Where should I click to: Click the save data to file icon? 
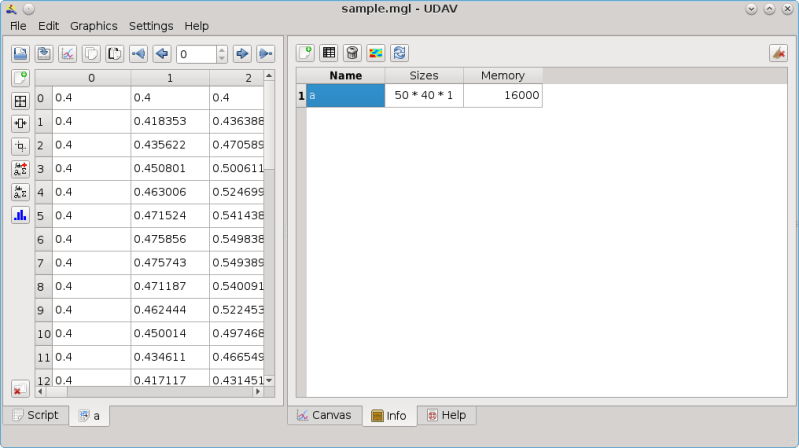point(44,54)
